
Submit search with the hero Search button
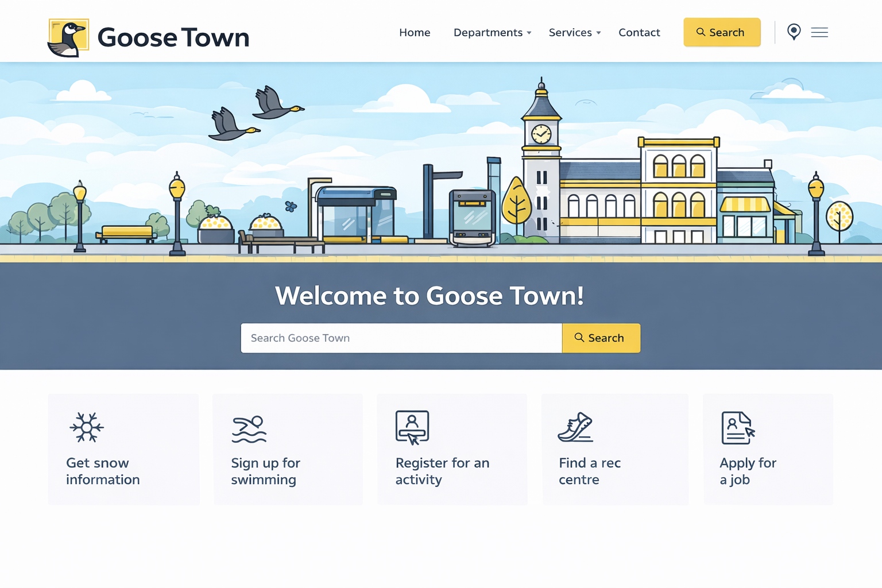pyautogui.click(x=601, y=338)
